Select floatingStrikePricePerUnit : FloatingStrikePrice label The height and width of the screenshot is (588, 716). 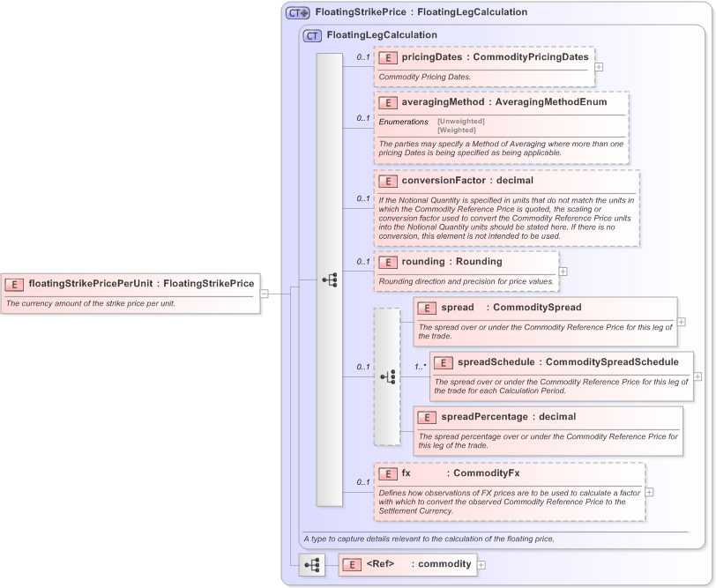[x=141, y=284]
